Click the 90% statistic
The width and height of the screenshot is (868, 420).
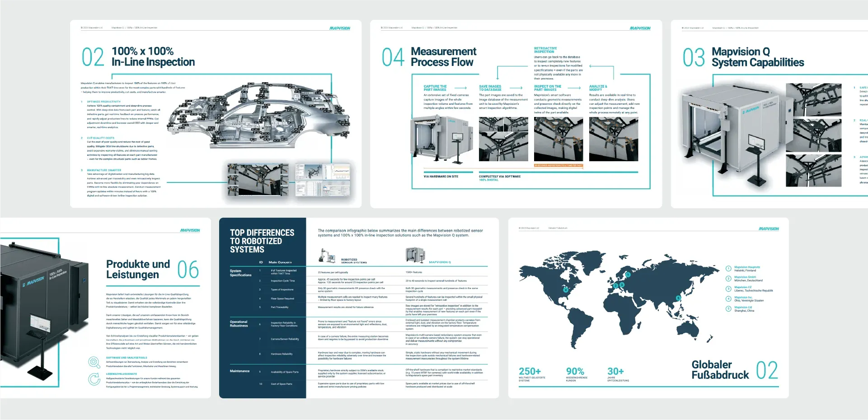point(575,371)
